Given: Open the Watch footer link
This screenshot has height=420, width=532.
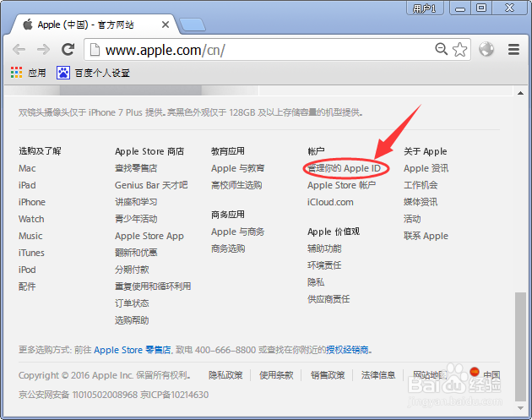Looking at the screenshot, I should [31, 219].
